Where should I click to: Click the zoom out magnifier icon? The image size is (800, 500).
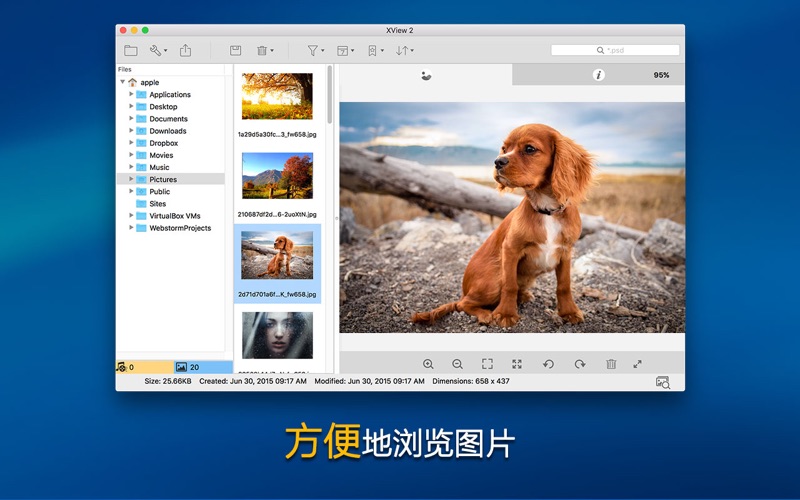pos(458,364)
